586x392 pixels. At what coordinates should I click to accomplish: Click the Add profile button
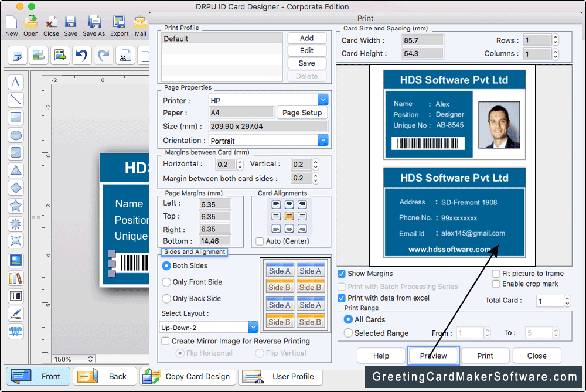pyautogui.click(x=307, y=38)
